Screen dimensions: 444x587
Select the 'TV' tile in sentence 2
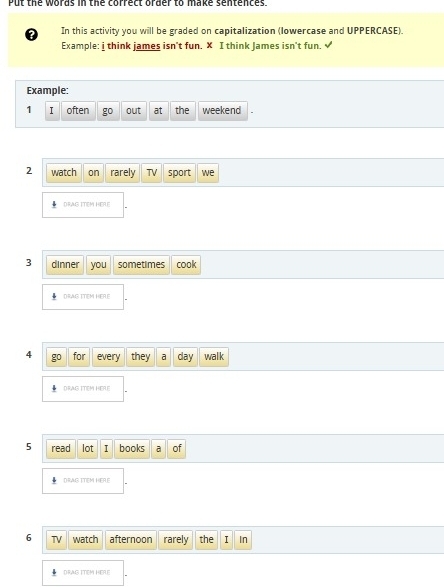tap(152, 173)
